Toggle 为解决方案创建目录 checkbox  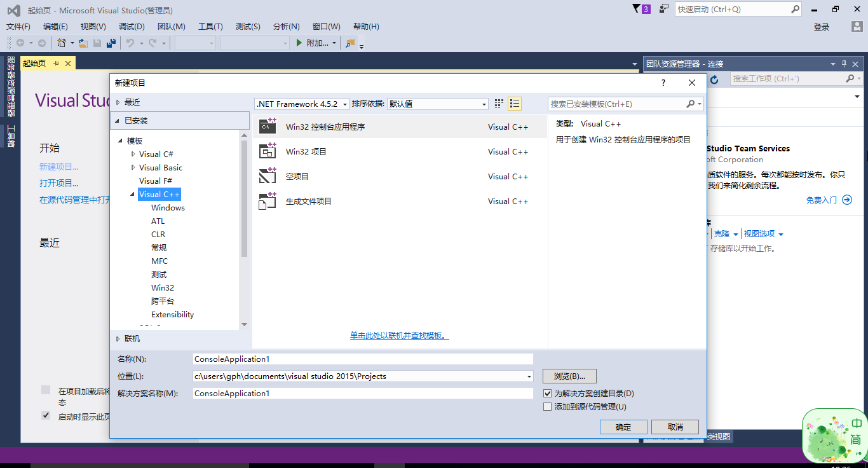(548, 394)
